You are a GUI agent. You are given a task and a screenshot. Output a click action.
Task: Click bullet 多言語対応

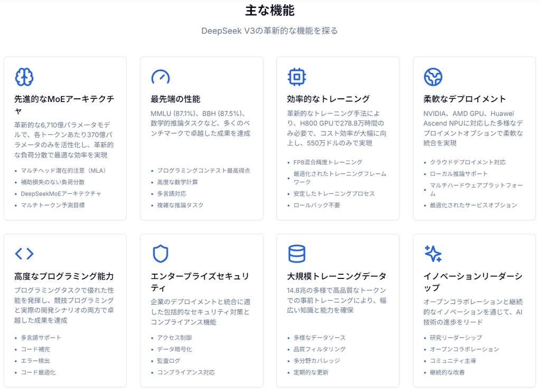tap(172, 193)
